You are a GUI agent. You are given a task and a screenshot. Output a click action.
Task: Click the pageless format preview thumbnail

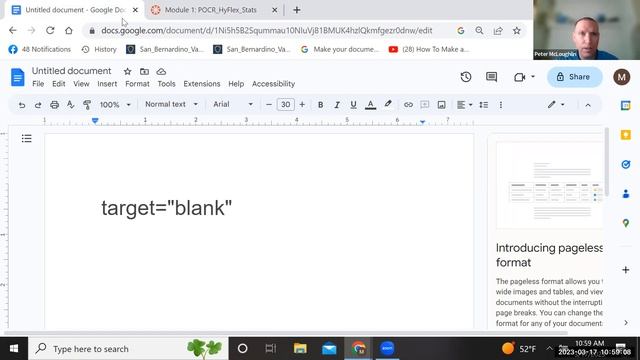click(x=549, y=186)
